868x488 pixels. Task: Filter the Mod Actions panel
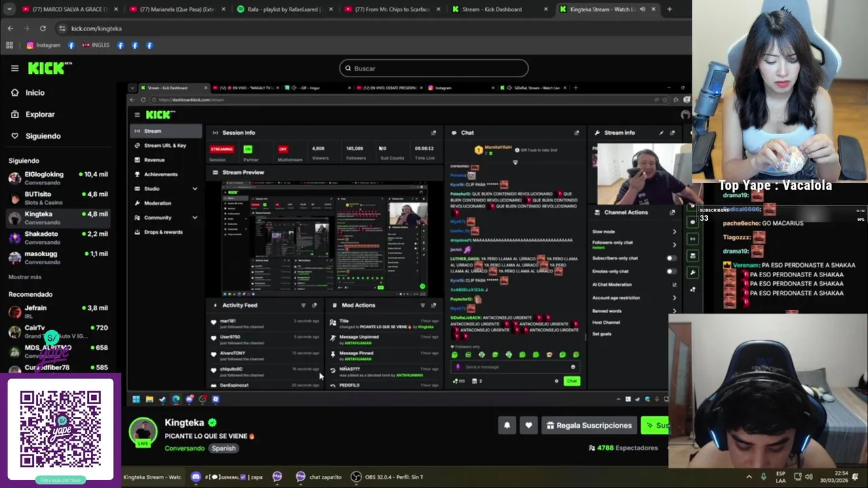click(422, 306)
